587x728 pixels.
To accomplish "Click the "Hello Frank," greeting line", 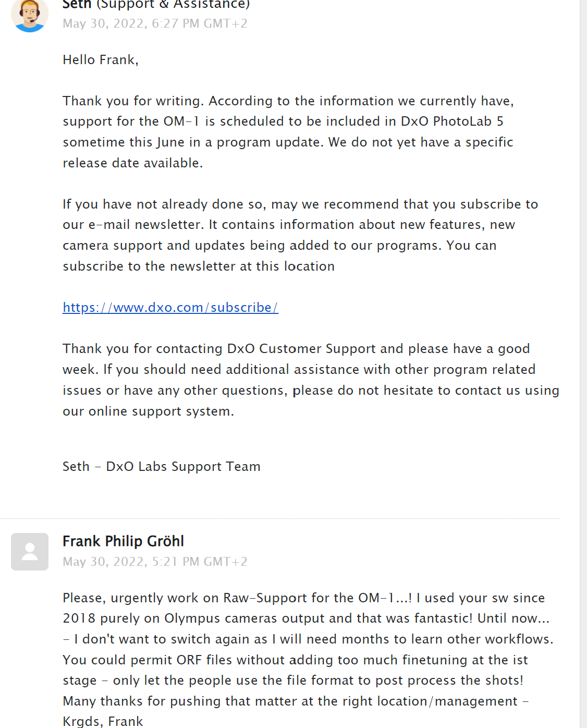I will [101, 60].
